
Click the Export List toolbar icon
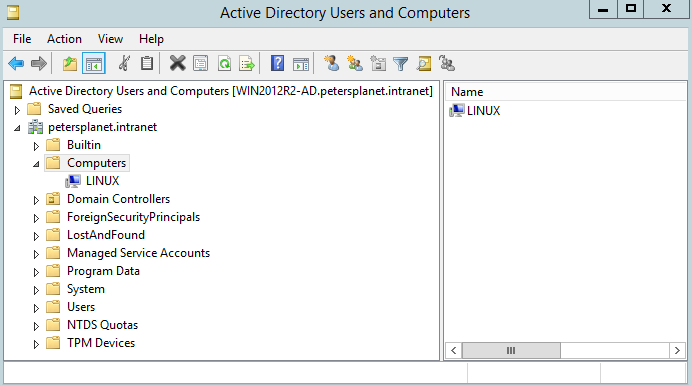coord(247,64)
